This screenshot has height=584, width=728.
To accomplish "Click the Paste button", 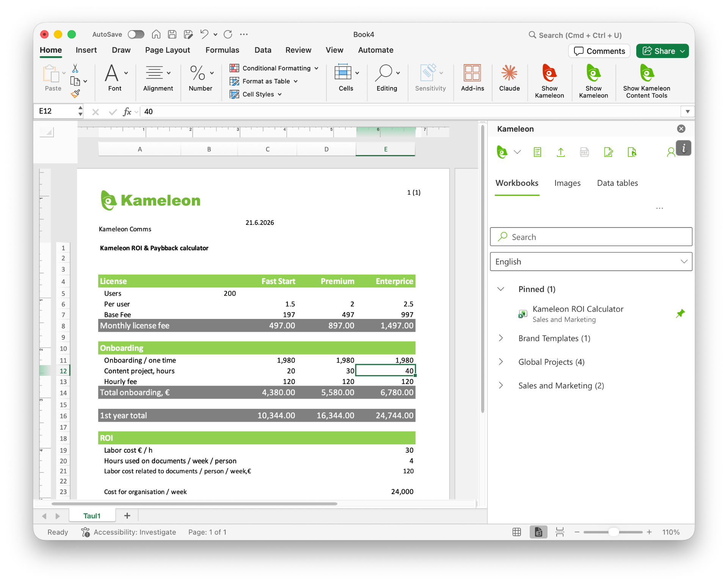I will click(53, 78).
